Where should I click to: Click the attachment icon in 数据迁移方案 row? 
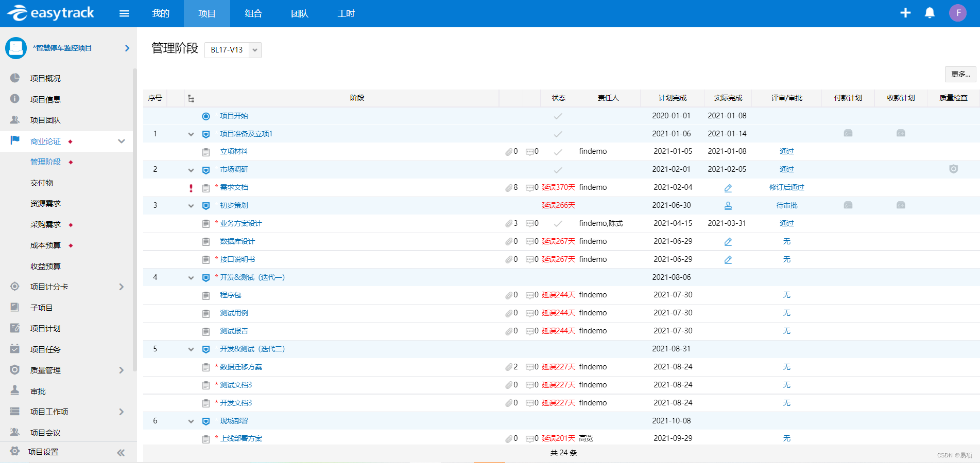pos(509,367)
